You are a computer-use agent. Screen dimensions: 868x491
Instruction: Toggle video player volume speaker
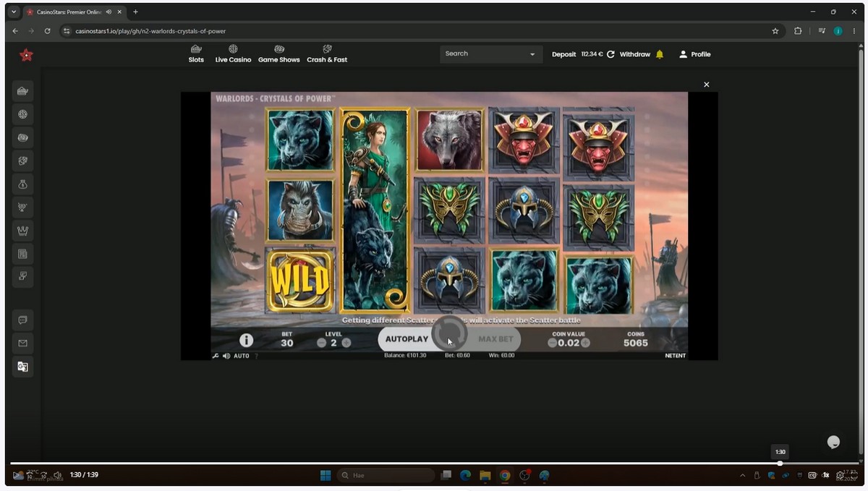(x=58, y=475)
